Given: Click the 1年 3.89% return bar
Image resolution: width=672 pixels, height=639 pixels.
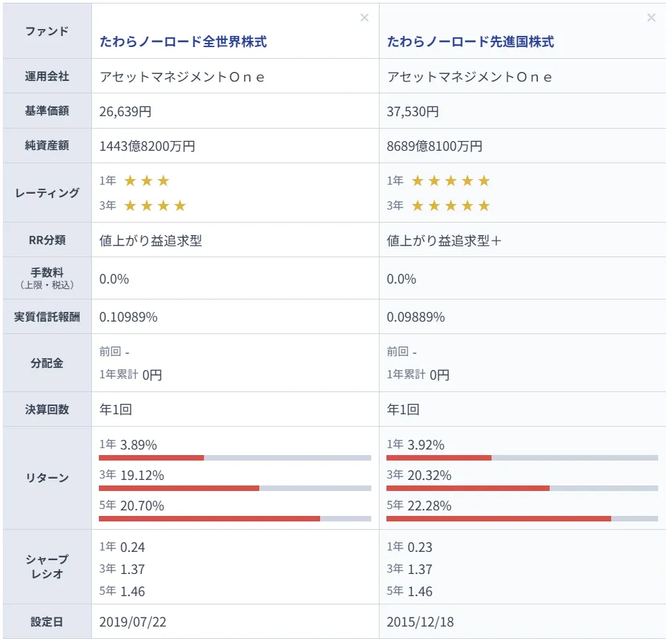Looking at the screenshot, I should [235, 458].
